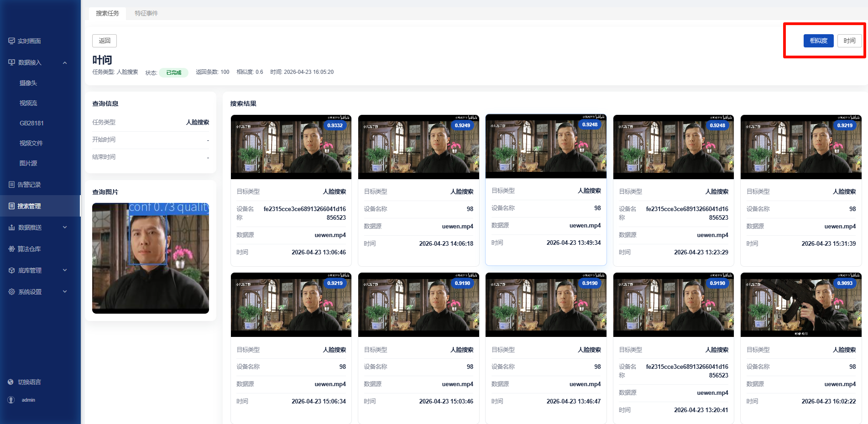868x424 pixels.
Task: Open result thumbnail dated 13:06:46
Action: click(291, 147)
